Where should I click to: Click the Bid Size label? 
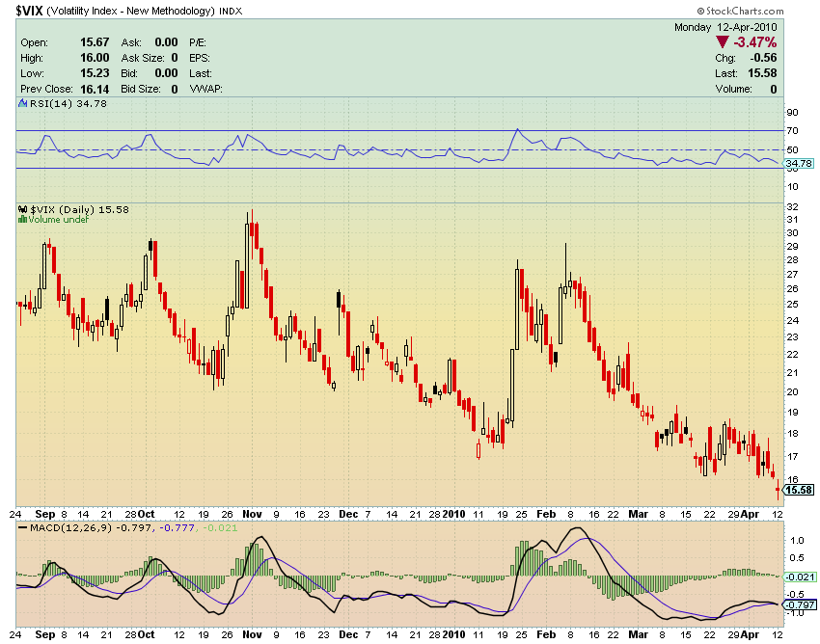(x=141, y=89)
